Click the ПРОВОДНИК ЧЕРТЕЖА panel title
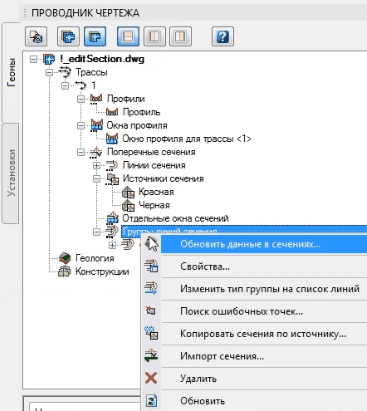The image size is (367, 411). pyautogui.click(x=85, y=13)
